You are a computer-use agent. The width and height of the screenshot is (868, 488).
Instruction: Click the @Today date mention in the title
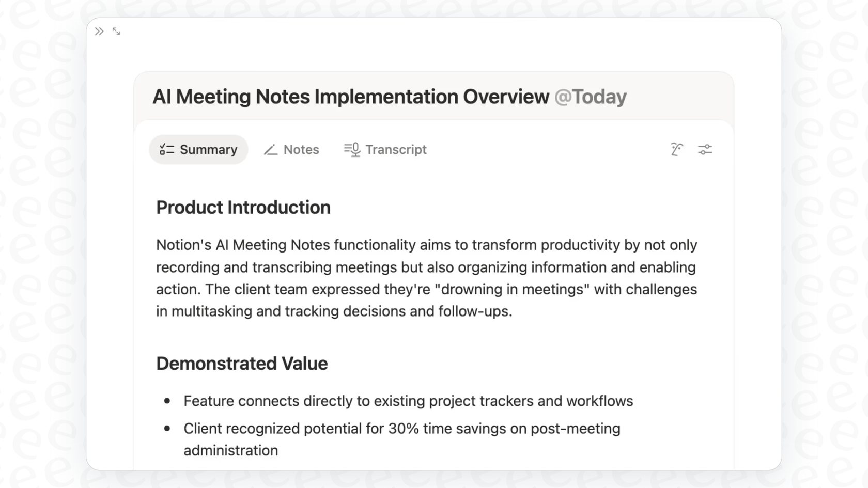(591, 96)
